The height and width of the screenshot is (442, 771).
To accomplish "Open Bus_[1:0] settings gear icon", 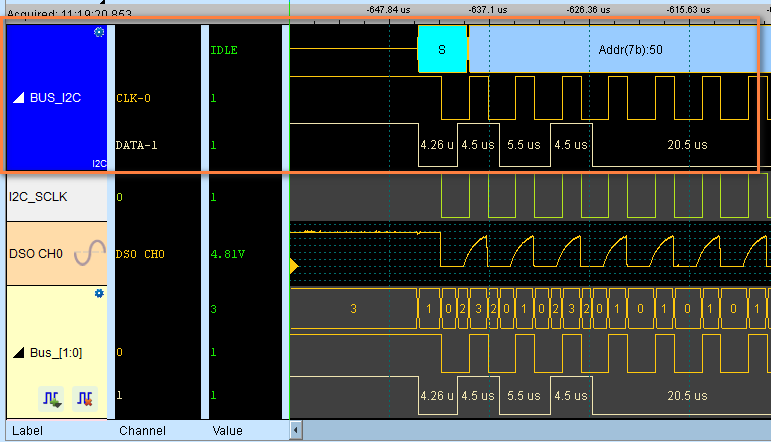I will [99, 294].
